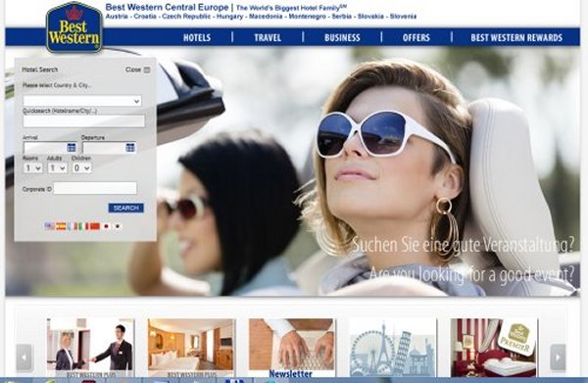Select the Korean flag language icon
The height and width of the screenshot is (383, 588).
point(118,226)
